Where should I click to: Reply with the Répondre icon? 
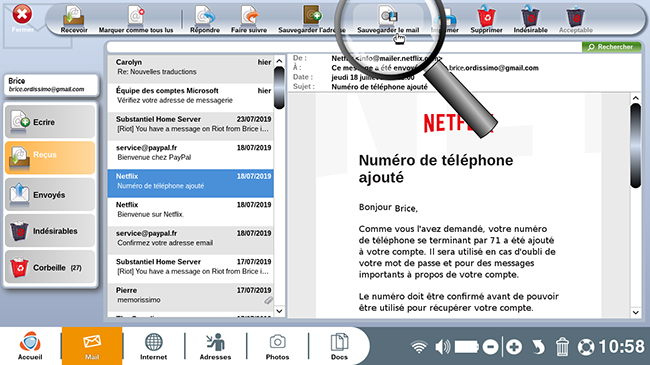point(205,19)
